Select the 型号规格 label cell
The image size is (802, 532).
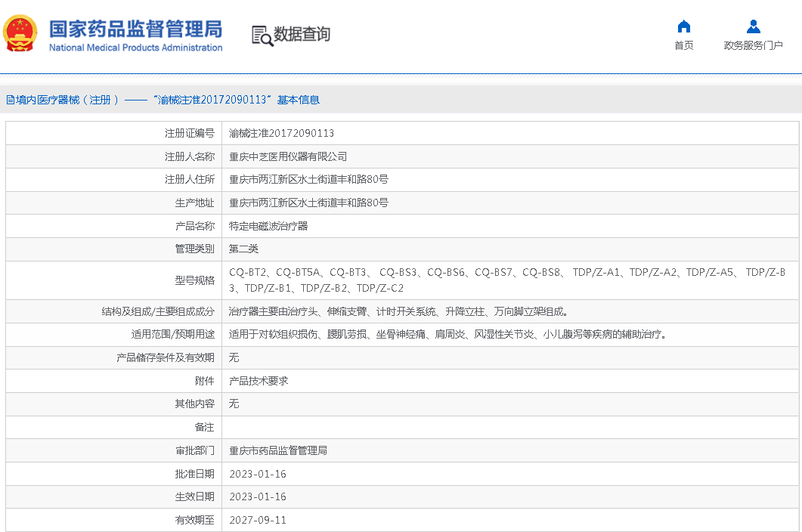113,280
